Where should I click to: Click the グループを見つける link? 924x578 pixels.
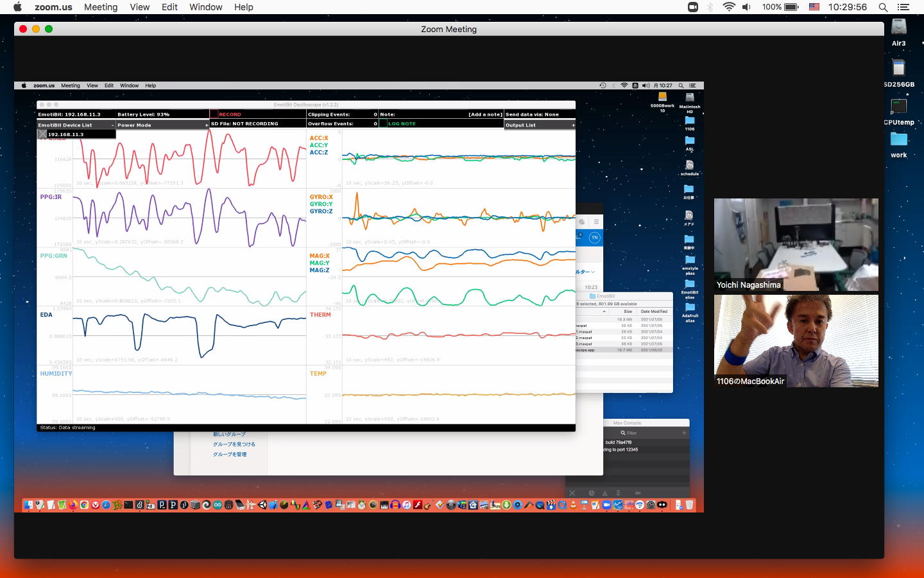[x=234, y=444]
